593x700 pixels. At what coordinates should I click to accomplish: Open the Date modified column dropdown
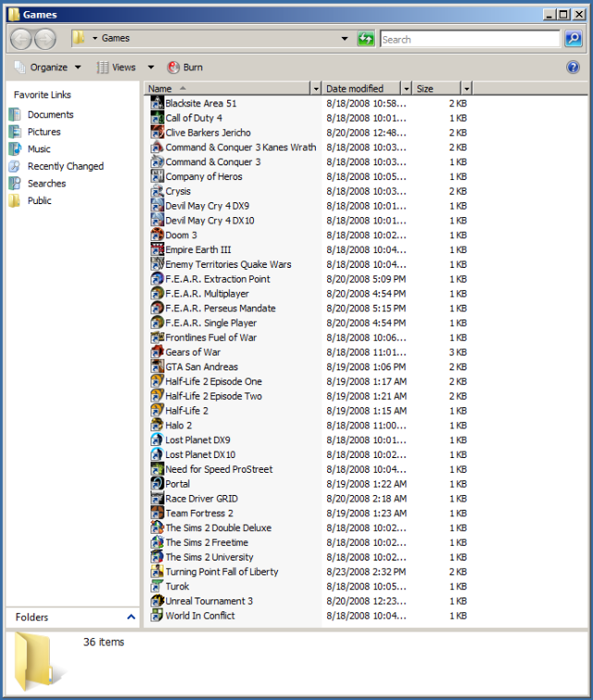tap(406, 89)
